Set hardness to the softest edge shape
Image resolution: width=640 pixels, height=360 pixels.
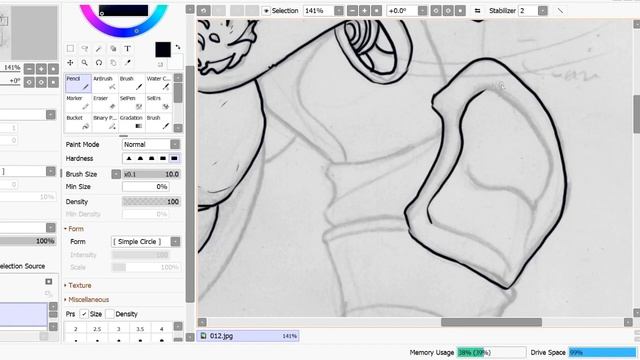coord(129,158)
